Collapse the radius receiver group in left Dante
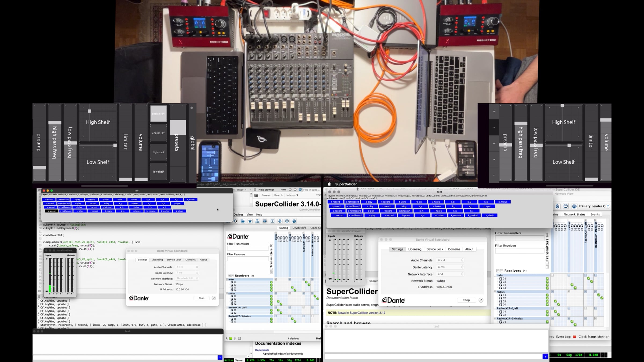 pyautogui.click(x=227, y=293)
